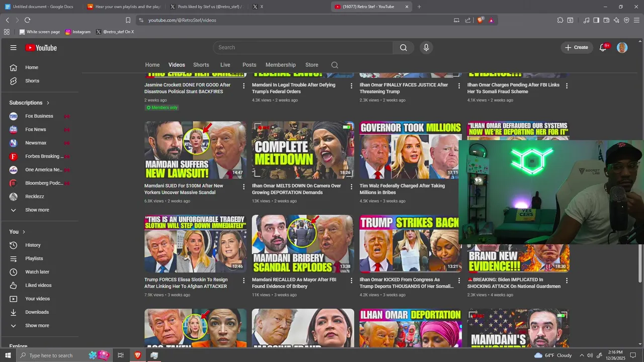Open options for Ilhan Omar Charges Pending video

[x=567, y=86]
